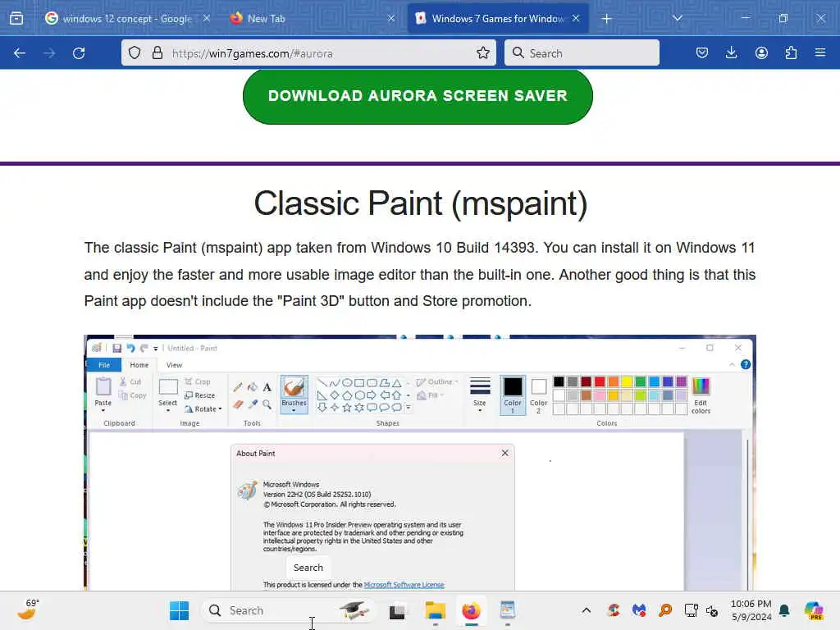Screen dimensions: 840x630
Task: Open the weather widget showing 69°
Action: click(x=27, y=609)
